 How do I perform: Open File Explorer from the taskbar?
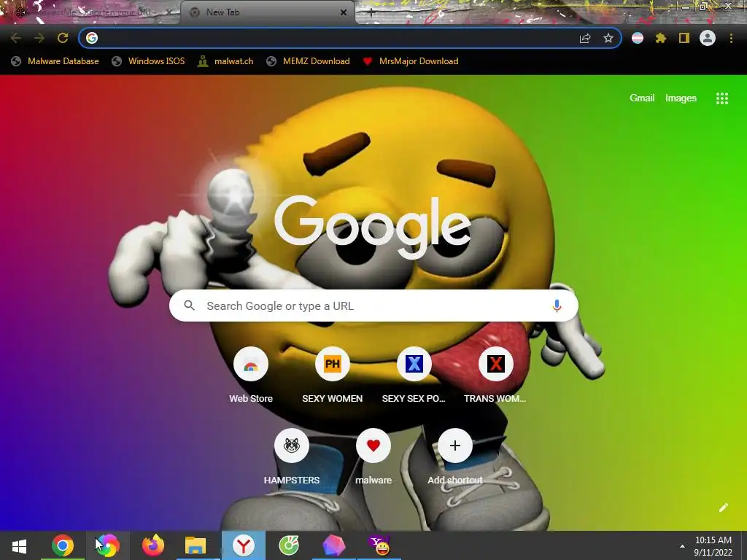coord(196,545)
